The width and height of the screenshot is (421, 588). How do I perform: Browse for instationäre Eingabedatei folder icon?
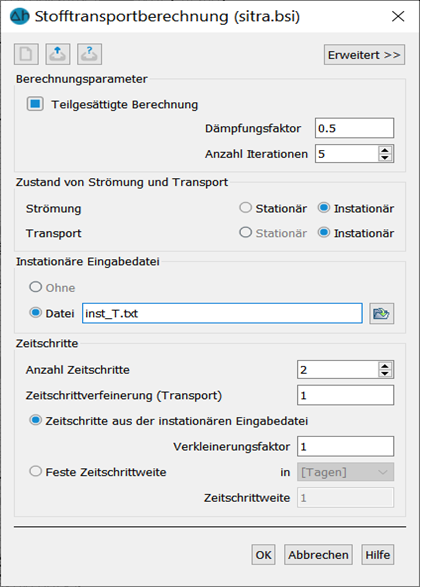coord(381,314)
